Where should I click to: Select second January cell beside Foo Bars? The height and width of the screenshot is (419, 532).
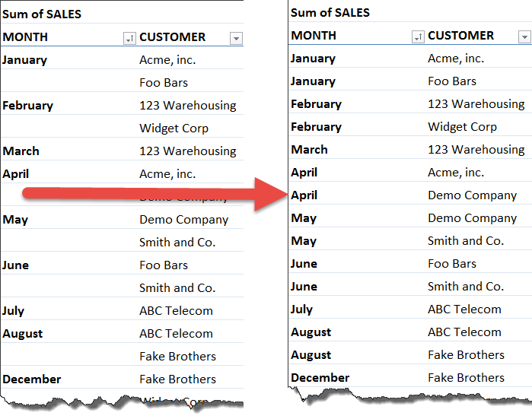313,81
